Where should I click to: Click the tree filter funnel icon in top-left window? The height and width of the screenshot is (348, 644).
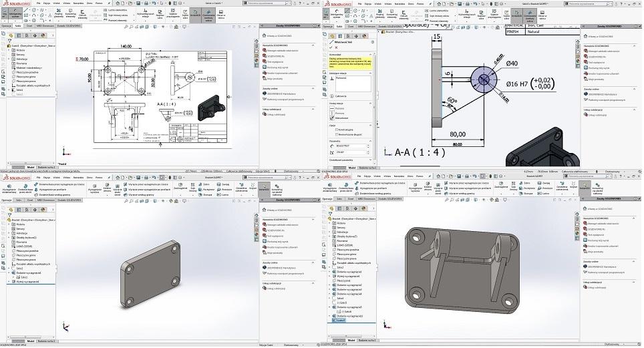coord(9,41)
